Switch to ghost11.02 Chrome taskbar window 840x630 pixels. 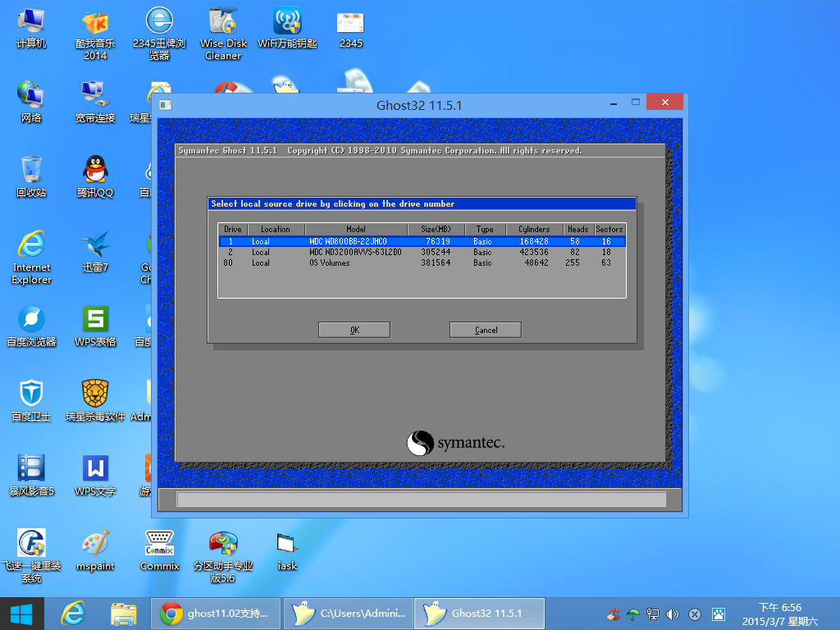tap(217, 613)
